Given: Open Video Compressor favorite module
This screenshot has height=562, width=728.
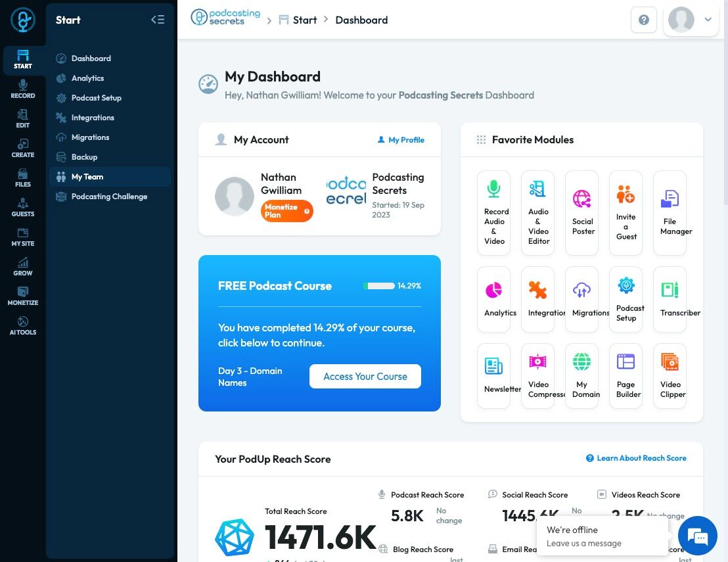Looking at the screenshot, I should (x=537, y=376).
